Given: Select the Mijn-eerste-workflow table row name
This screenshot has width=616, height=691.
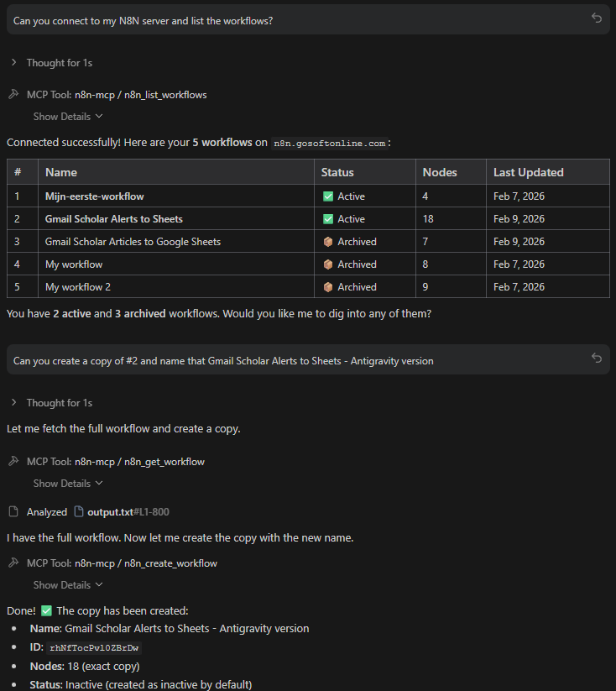Looking at the screenshot, I should pos(95,196).
